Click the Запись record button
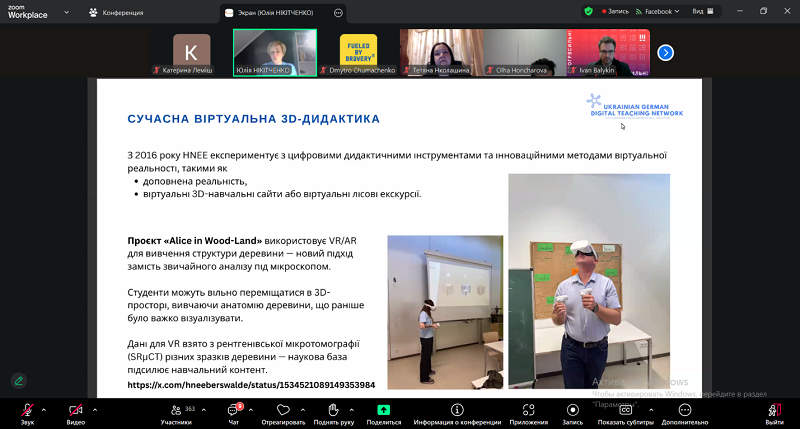Image resolution: width=800 pixels, height=429 pixels. [572, 412]
